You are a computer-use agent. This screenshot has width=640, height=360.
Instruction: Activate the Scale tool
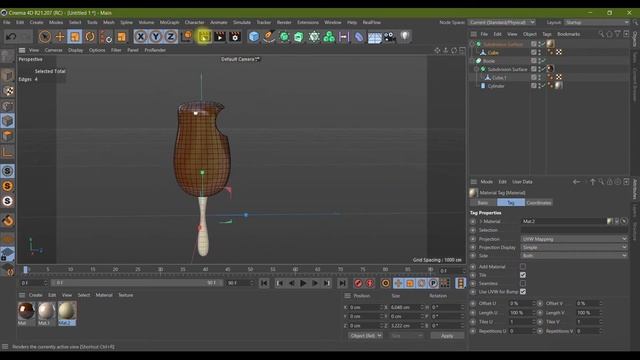[x=75, y=37]
